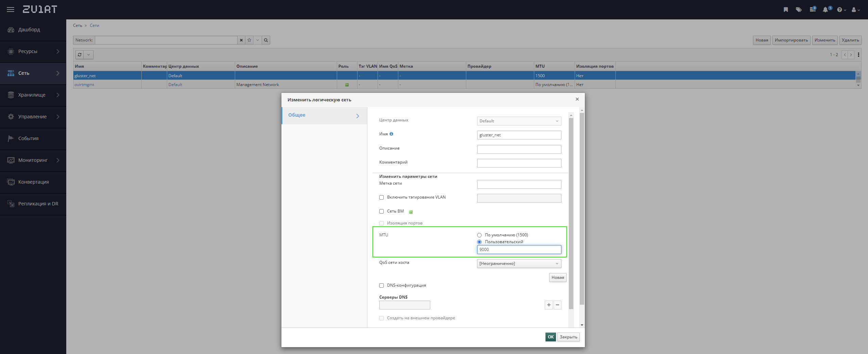The image size is (868, 354).
Task: Open the tasks list icon
Action: [813, 10]
